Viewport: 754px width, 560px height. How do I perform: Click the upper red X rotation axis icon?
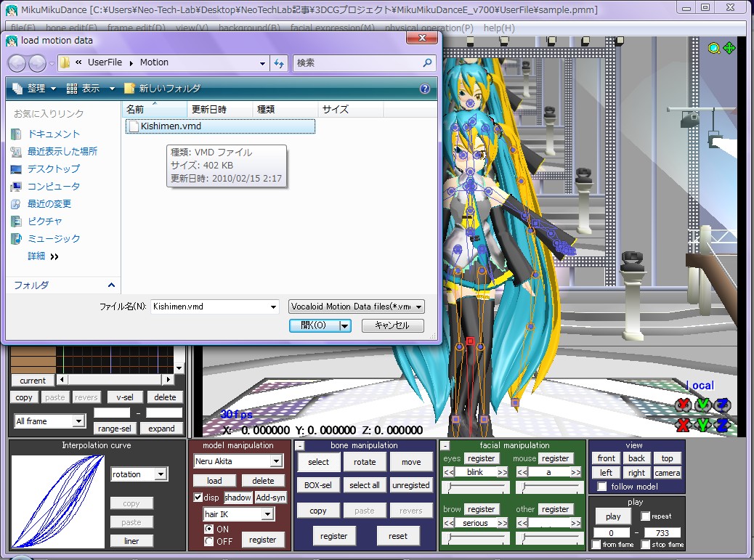click(683, 405)
